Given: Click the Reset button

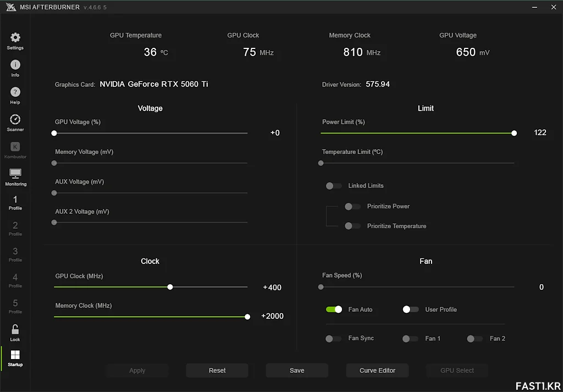Looking at the screenshot, I should (x=217, y=371).
